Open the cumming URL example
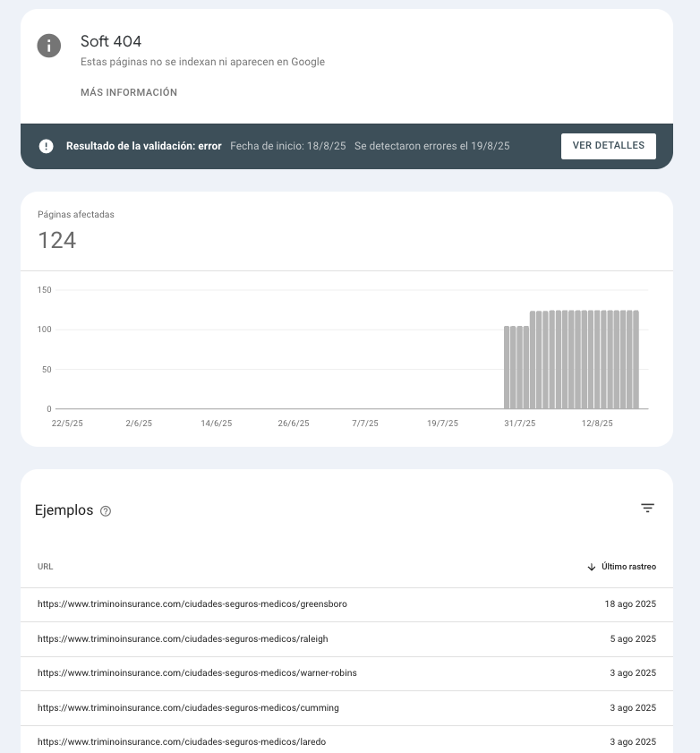This screenshot has height=753, width=700. click(x=188, y=708)
